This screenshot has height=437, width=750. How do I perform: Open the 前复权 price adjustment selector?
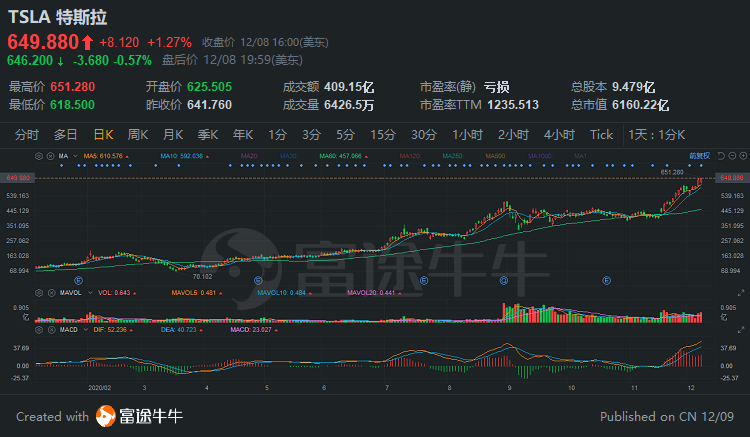click(x=699, y=156)
